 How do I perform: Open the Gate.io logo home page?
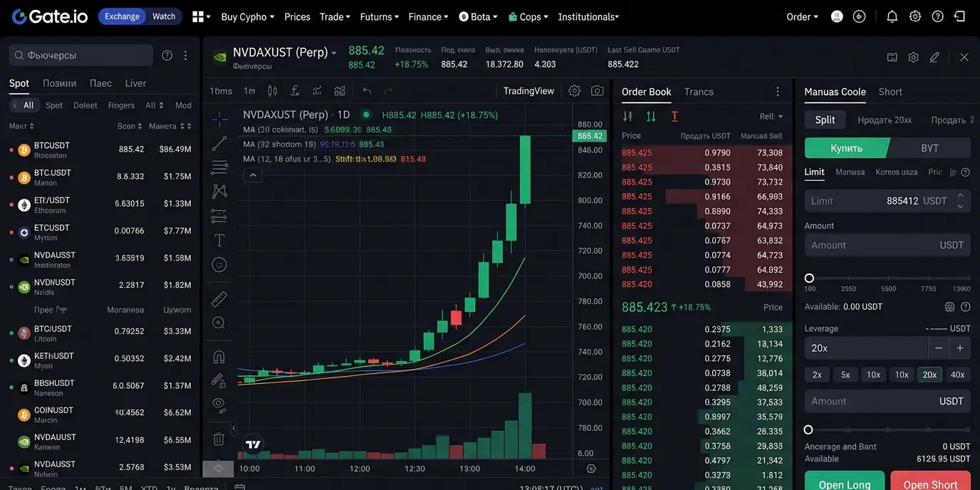50,16
